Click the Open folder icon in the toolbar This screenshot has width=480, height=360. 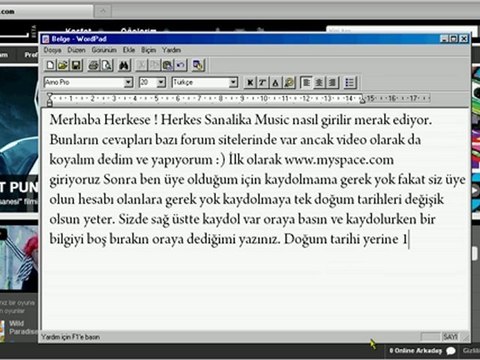(63, 65)
